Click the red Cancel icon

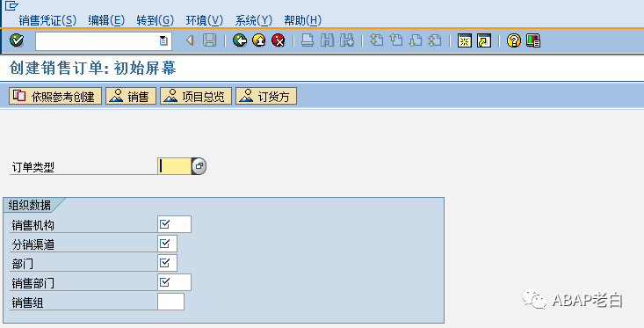[278, 40]
